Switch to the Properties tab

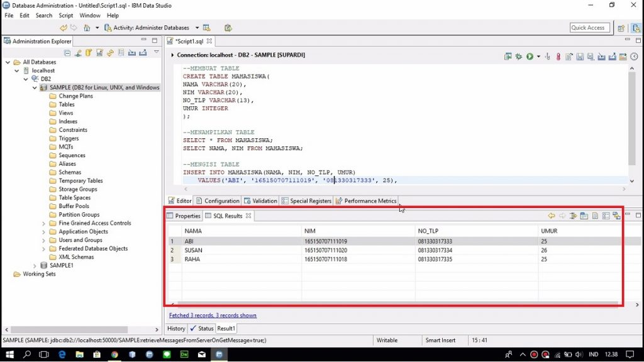(187, 216)
